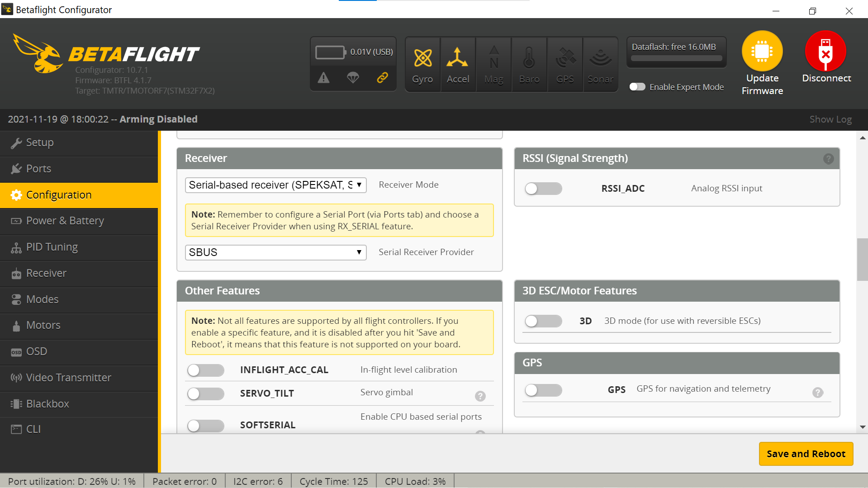
Task: Click the I2C error status entry
Action: pos(258,482)
